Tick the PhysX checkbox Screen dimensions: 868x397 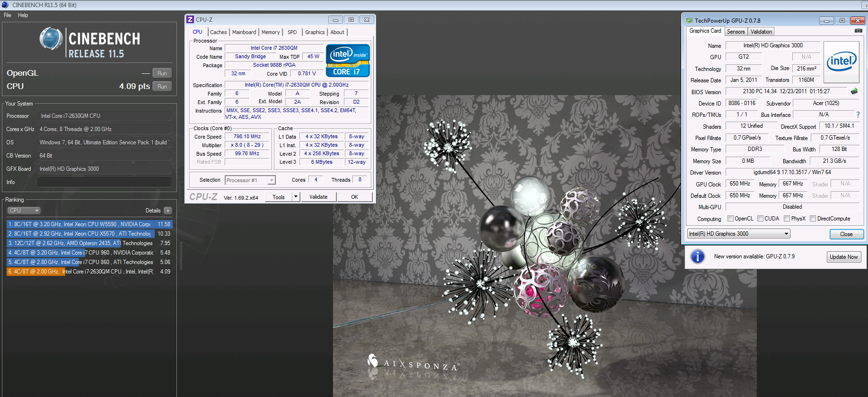787,219
